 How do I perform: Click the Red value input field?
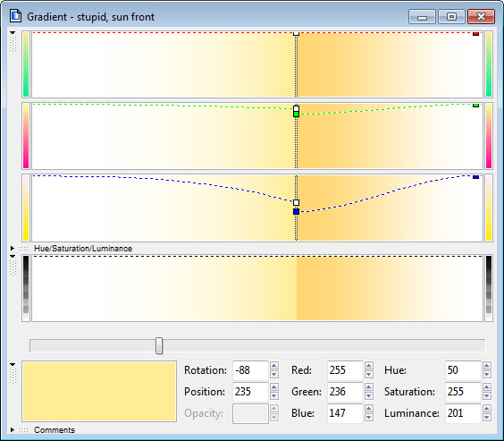click(x=345, y=370)
